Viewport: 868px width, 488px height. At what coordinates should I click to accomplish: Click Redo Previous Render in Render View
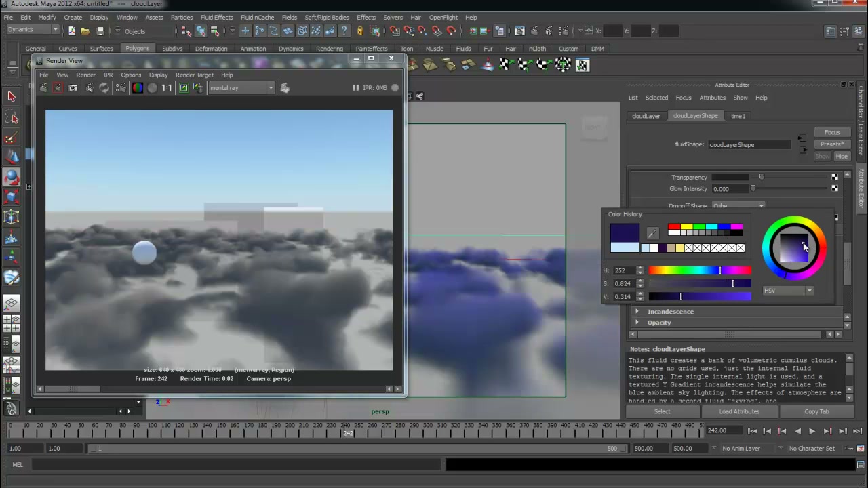43,88
